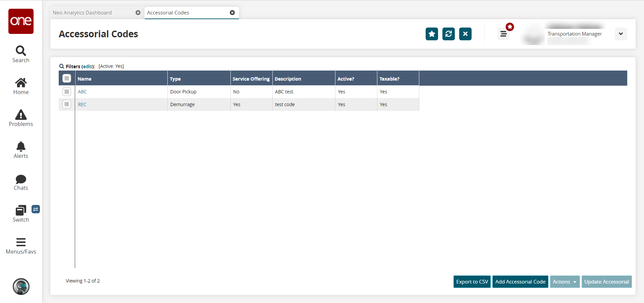Open Chats speech bubble icon

point(21,179)
